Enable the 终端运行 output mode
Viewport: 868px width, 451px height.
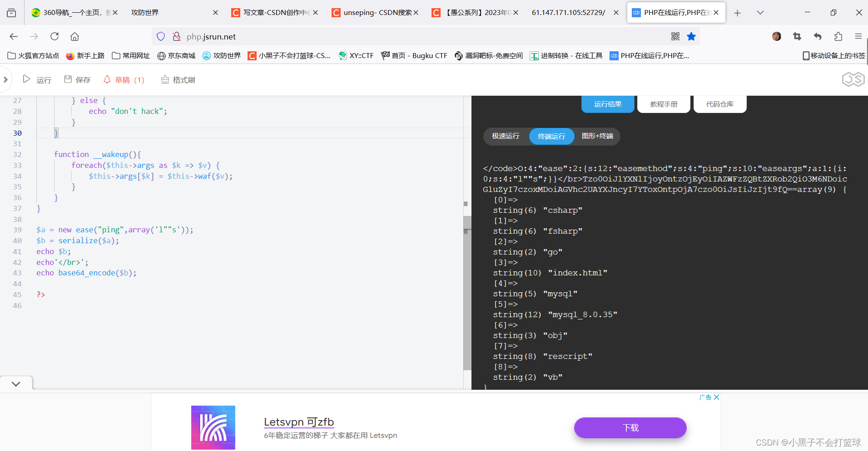point(551,136)
